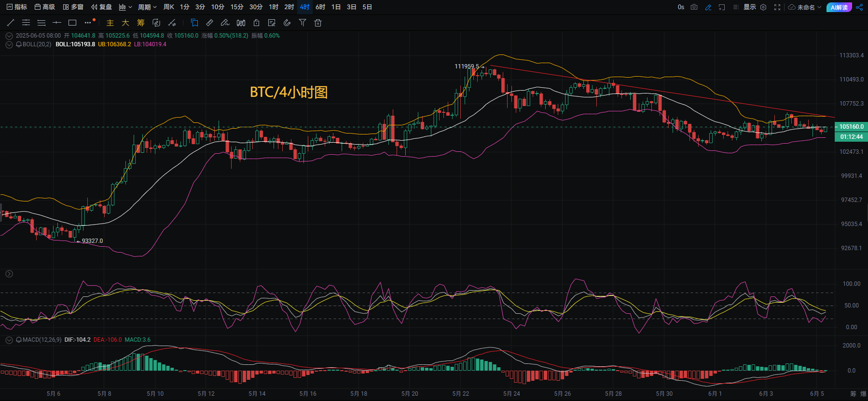
Task: Expand the 周期 period dropdown
Action: (147, 7)
